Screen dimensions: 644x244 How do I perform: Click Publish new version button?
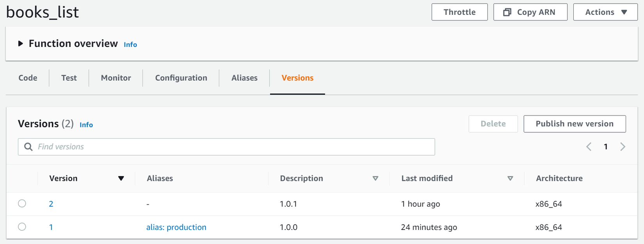[574, 124]
